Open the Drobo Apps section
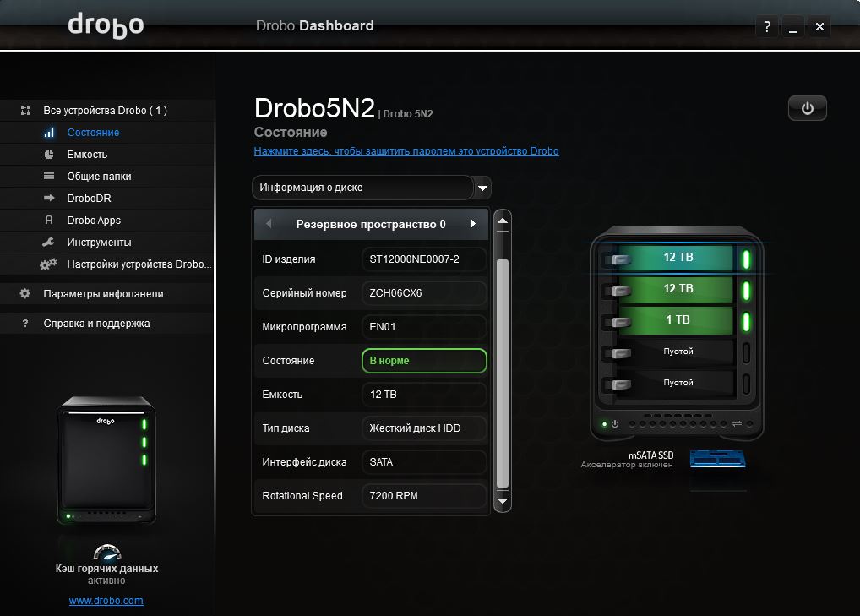The height and width of the screenshot is (616, 860). (94, 220)
